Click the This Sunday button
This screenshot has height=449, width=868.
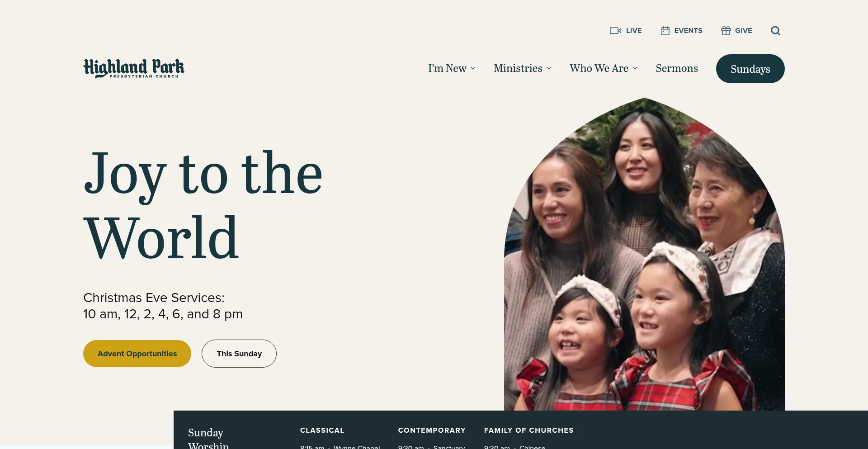tap(239, 354)
